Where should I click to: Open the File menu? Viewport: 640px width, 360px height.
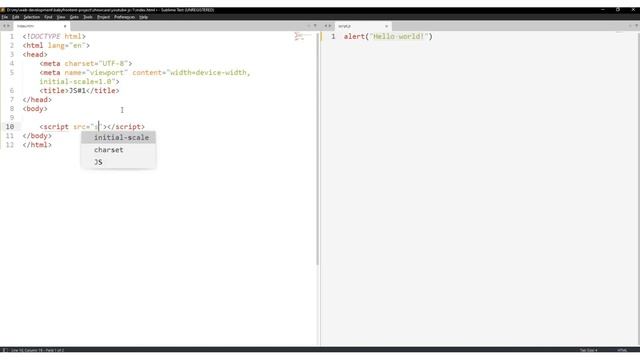pos(5,17)
